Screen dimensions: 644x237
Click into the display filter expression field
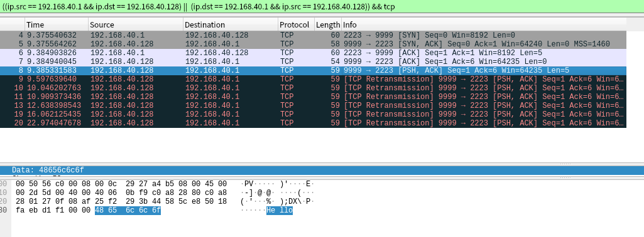click(322, 7)
